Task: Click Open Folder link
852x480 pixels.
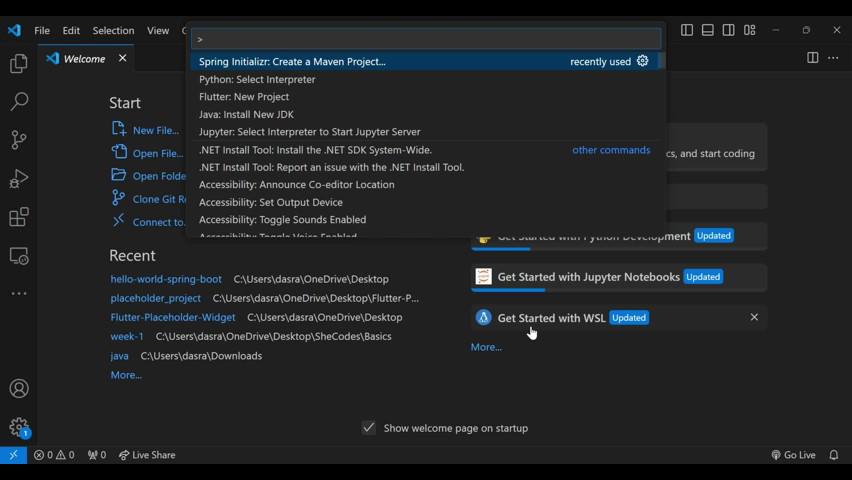Action: click(148, 176)
